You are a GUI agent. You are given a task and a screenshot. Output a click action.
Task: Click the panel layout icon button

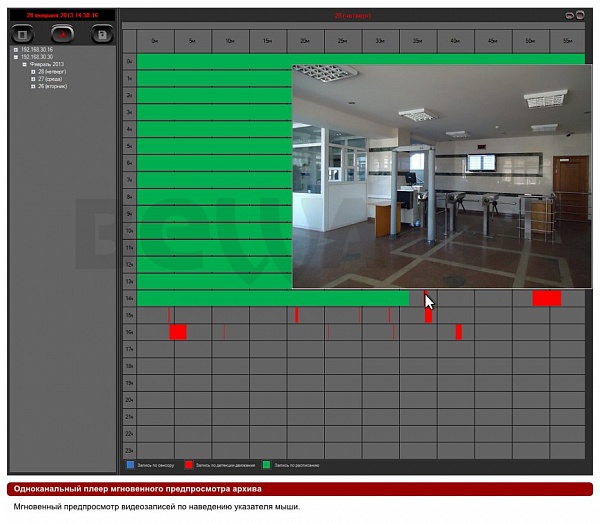(x=23, y=35)
